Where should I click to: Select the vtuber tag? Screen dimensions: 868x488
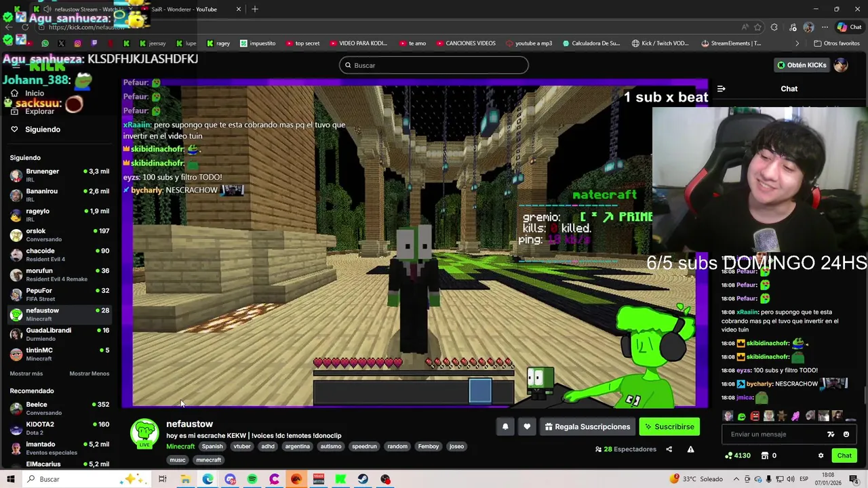(242, 447)
